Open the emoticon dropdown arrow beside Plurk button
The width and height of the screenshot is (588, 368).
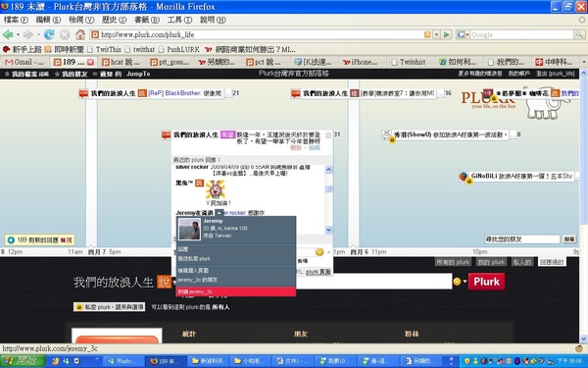465,282
